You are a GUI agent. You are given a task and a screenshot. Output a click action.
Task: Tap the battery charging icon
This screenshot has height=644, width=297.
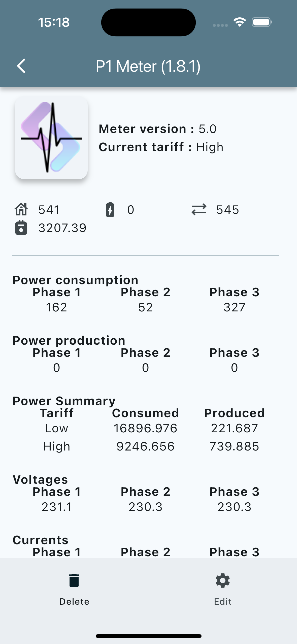pos(110,209)
